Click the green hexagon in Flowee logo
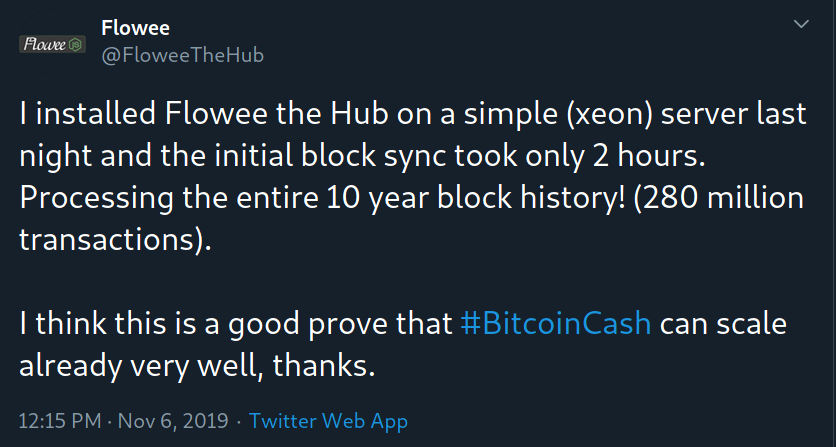The image size is (836, 447). 76,45
